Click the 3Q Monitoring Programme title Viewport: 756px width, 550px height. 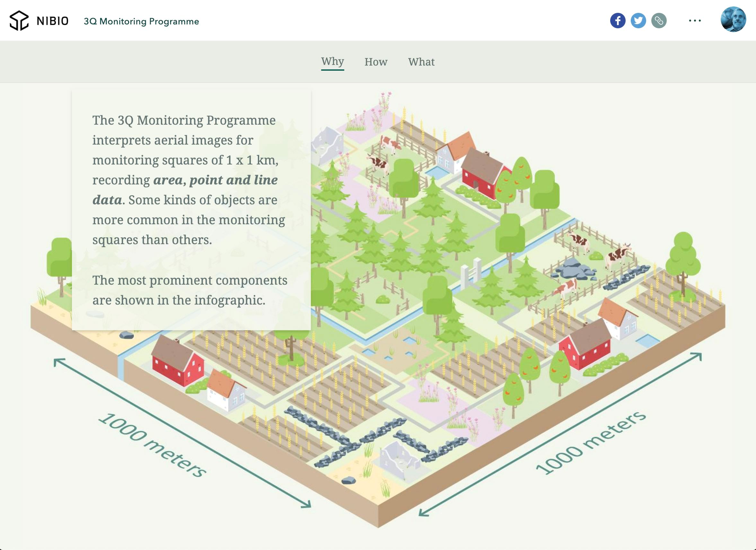click(x=141, y=21)
